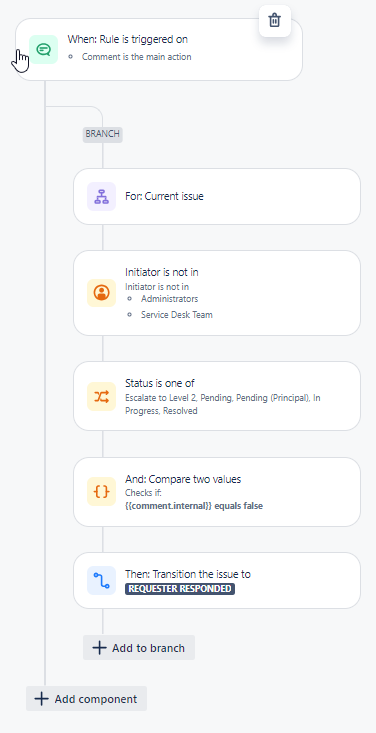
Task: Click the {{comment.internal}} equals false text
Action: [x=194, y=506]
